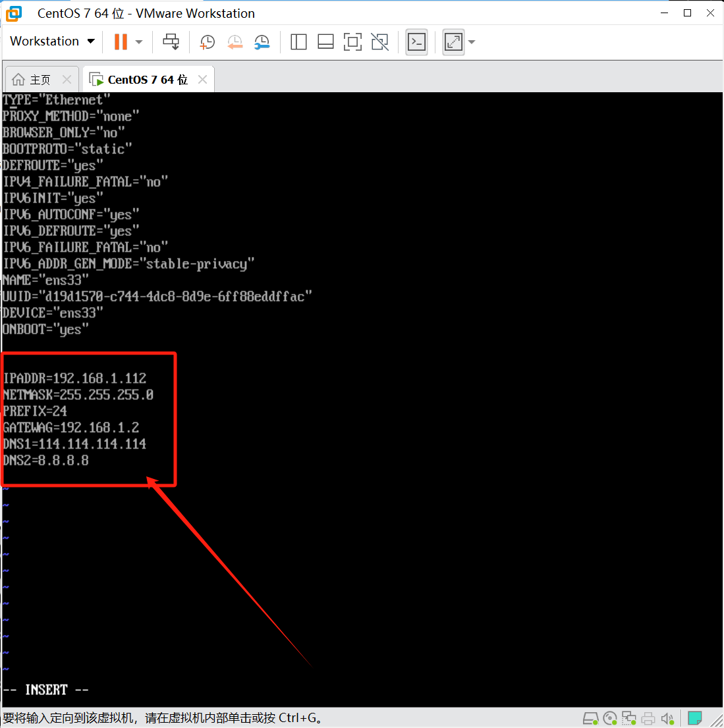Click the sound device icon in status bar
Screen dimensions: 724x728
(x=667, y=717)
